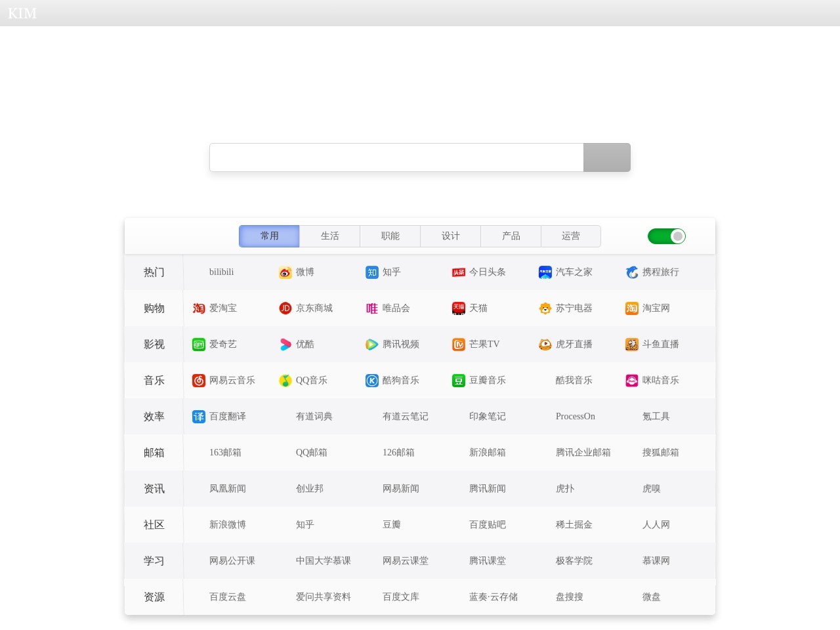Open the bilibili link
Screen dimensions: 840x630
(x=221, y=272)
